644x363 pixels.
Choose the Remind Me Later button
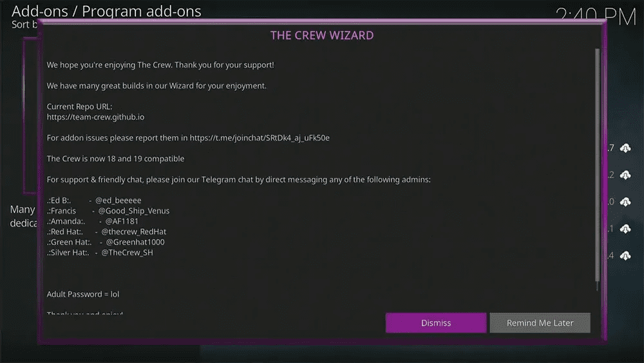pos(540,323)
